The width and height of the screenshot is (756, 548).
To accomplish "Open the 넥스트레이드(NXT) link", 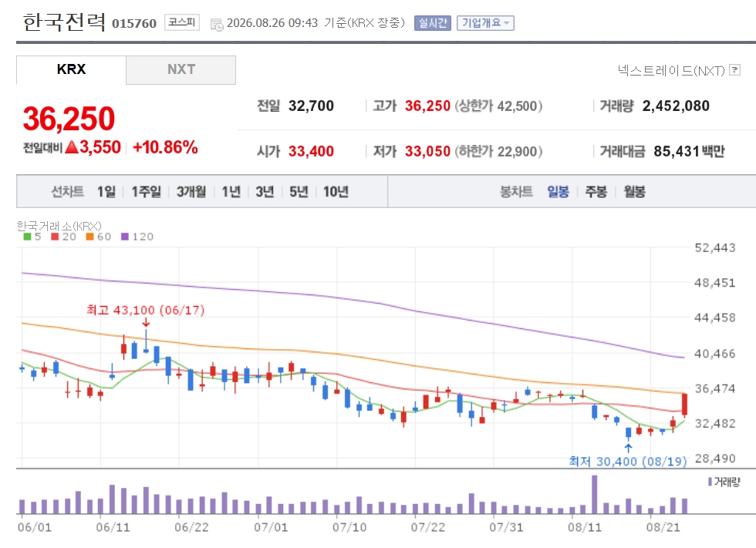I will (x=672, y=70).
